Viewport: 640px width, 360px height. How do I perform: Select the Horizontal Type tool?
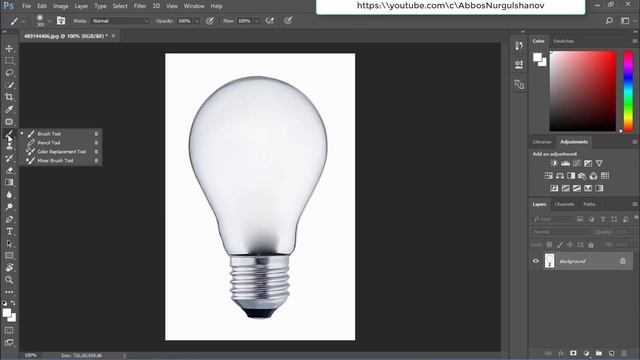pos(9,231)
